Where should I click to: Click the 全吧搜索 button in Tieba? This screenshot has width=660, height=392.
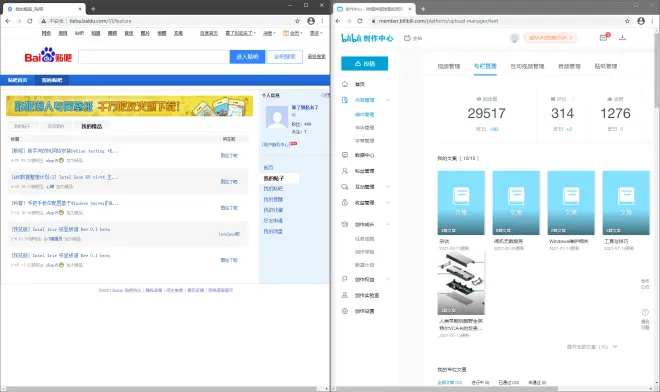(x=284, y=56)
